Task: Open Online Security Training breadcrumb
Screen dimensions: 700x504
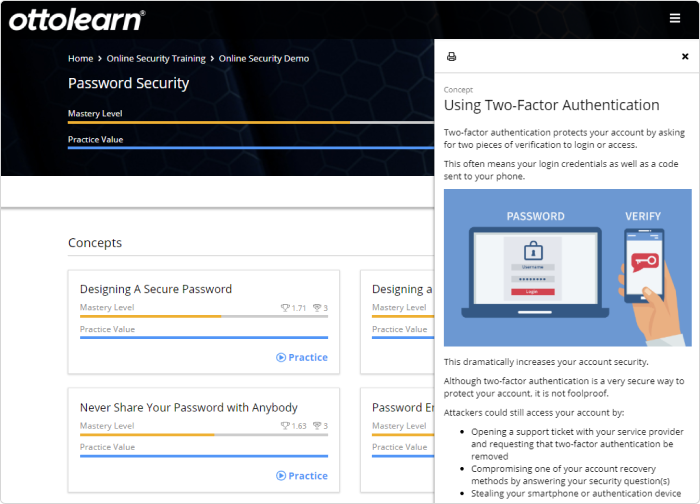Action: pyautogui.click(x=156, y=58)
